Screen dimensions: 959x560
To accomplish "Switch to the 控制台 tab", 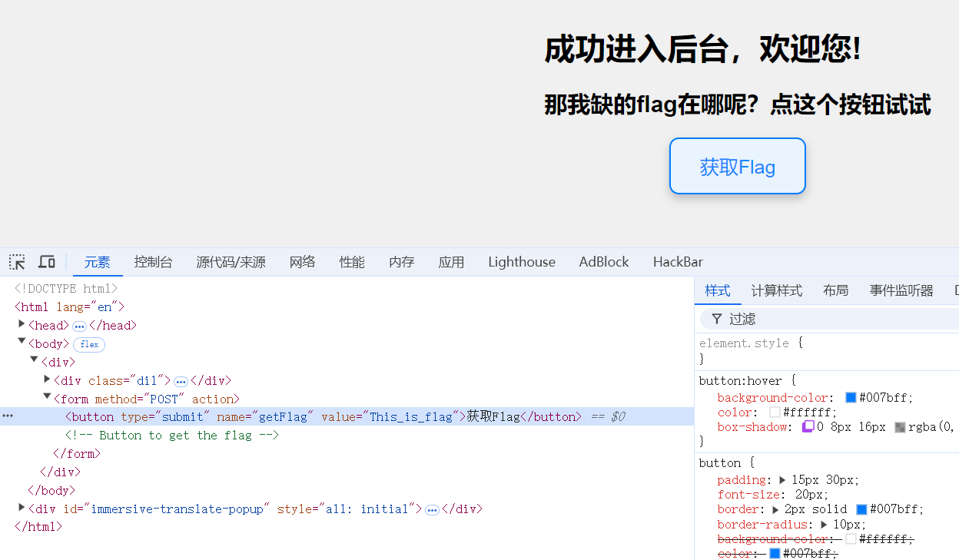I will point(153,262).
